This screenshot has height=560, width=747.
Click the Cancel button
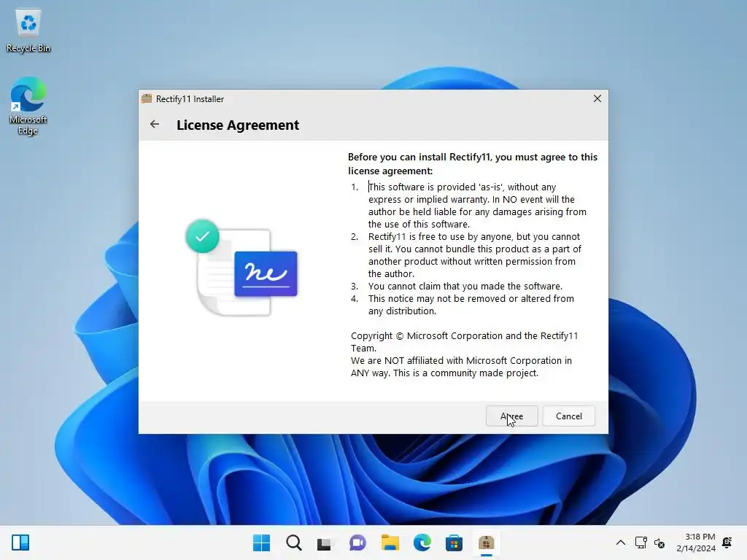click(569, 416)
